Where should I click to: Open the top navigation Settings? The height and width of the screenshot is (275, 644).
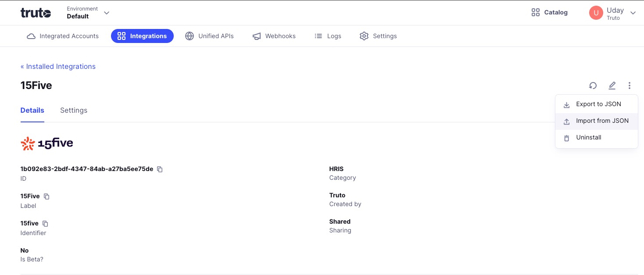tap(378, 36)
